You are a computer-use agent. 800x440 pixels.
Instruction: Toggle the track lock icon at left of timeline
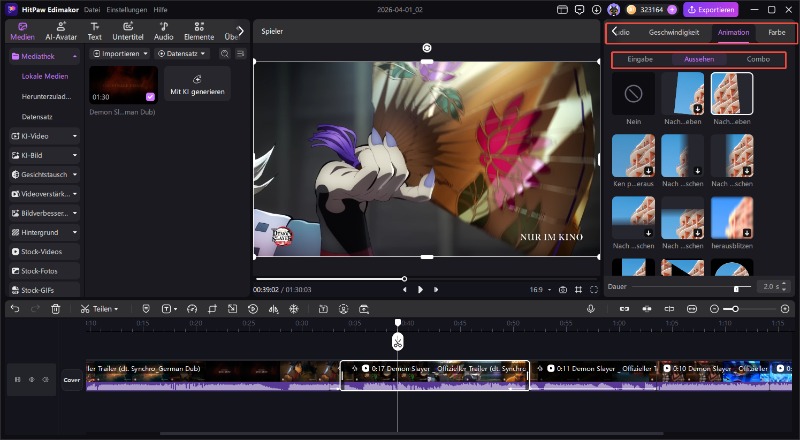point(17,379)
